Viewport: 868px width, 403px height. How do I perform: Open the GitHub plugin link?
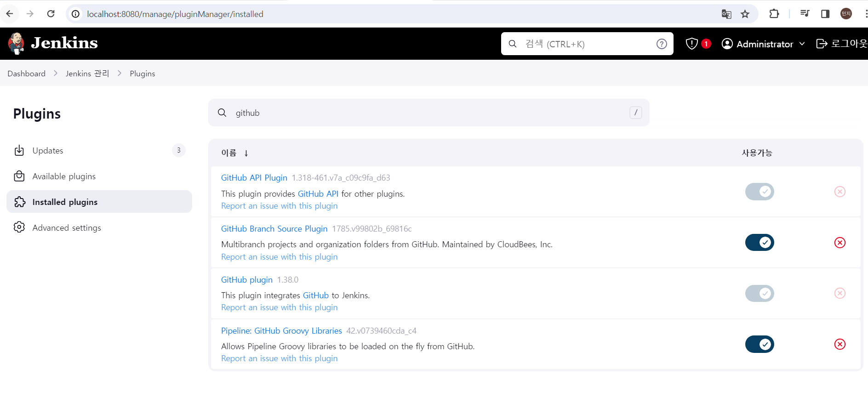(247, 280)
